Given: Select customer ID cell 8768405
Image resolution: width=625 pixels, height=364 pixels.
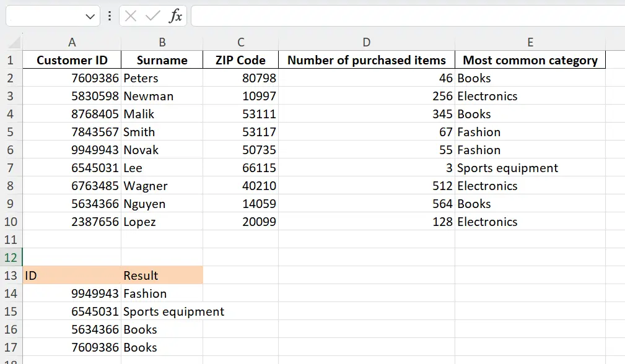Looking at the screenshot, I should 72,113.
